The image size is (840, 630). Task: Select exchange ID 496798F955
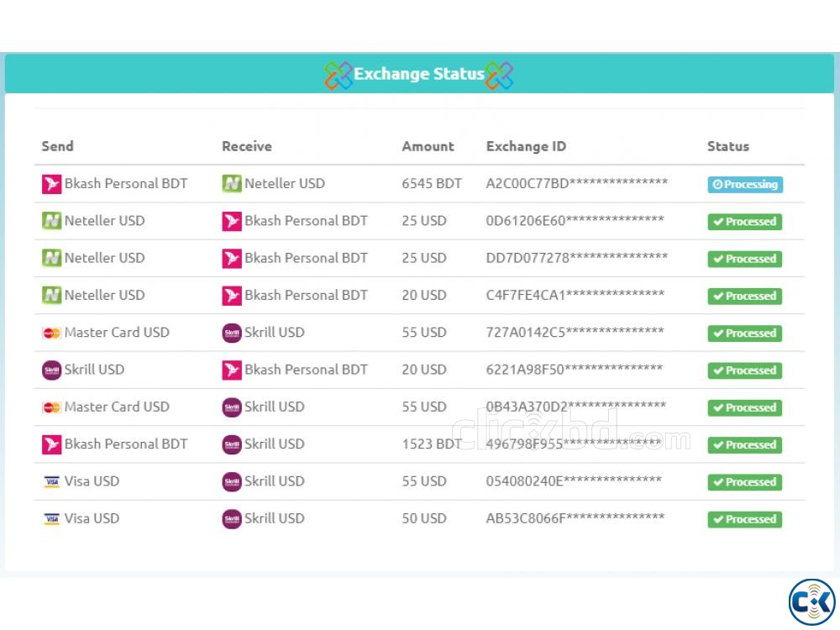574,444
